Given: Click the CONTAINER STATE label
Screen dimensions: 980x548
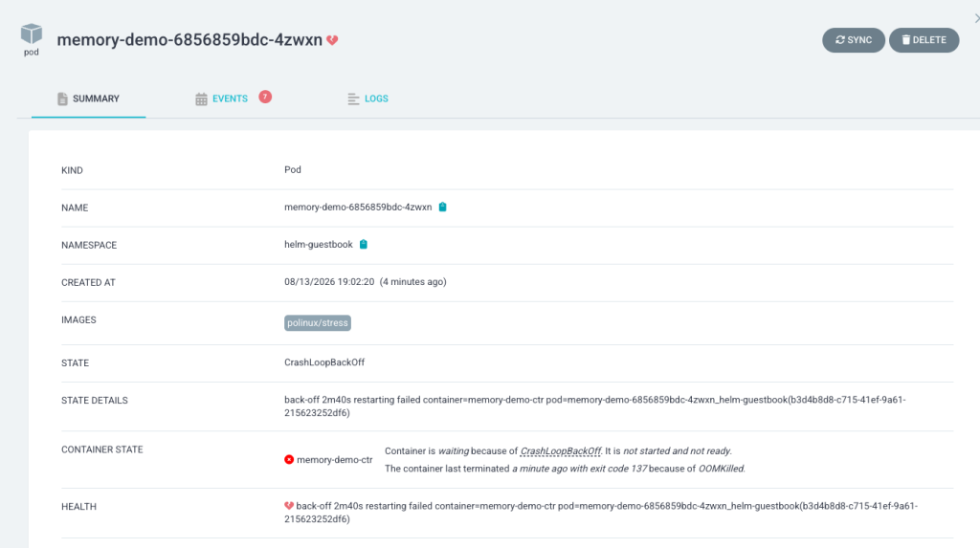Looking at the screenshot, I should click(x=101, y=449).
